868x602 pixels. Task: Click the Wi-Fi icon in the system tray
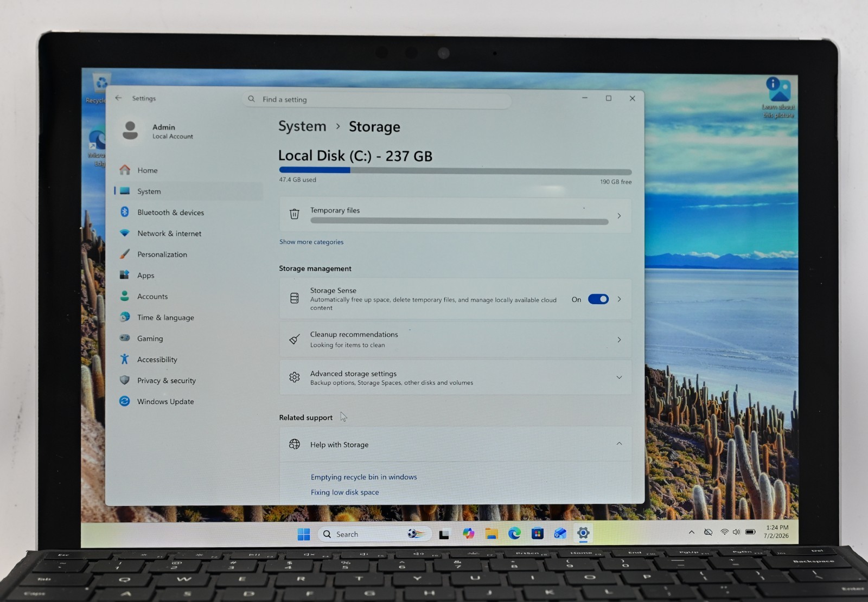724,532
